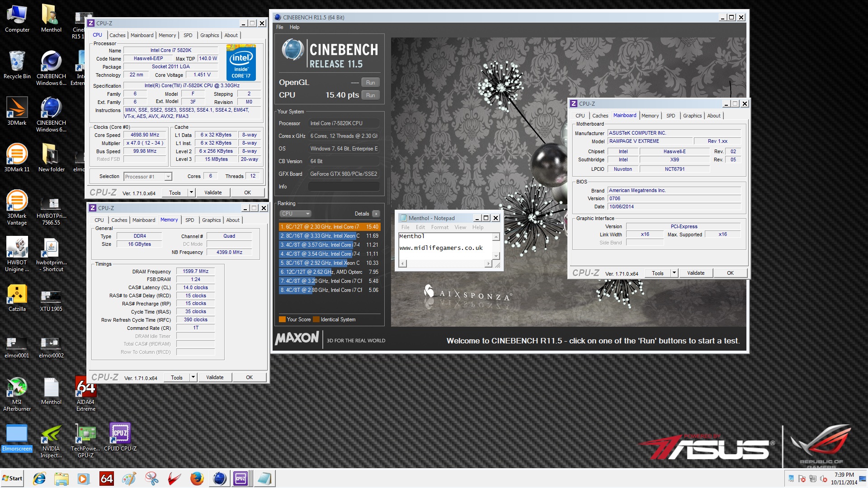Open the Processor #1 selection dropdown in CPU-Z
Viewport: 868px width, 488px height.
[148, 177]
